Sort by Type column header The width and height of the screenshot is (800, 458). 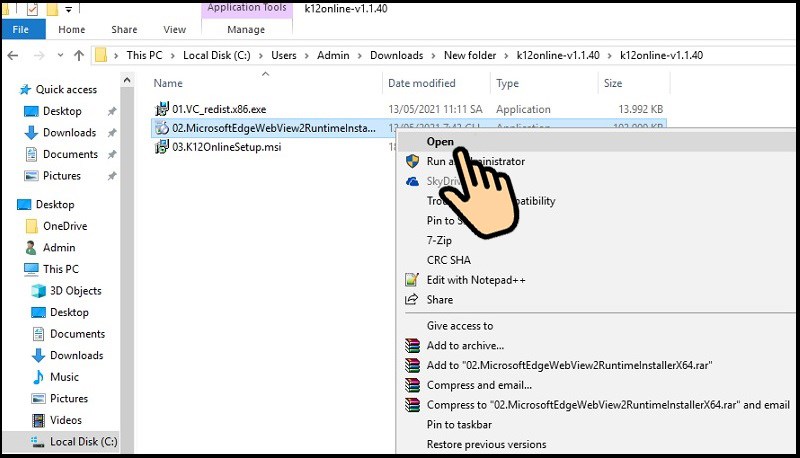pos(507,83)
